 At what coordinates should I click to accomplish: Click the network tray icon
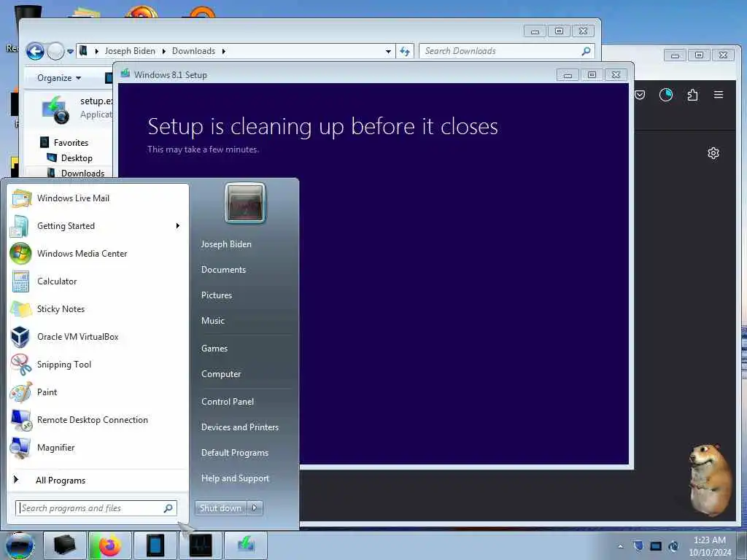pyautogui.click(x=656, y=546)
